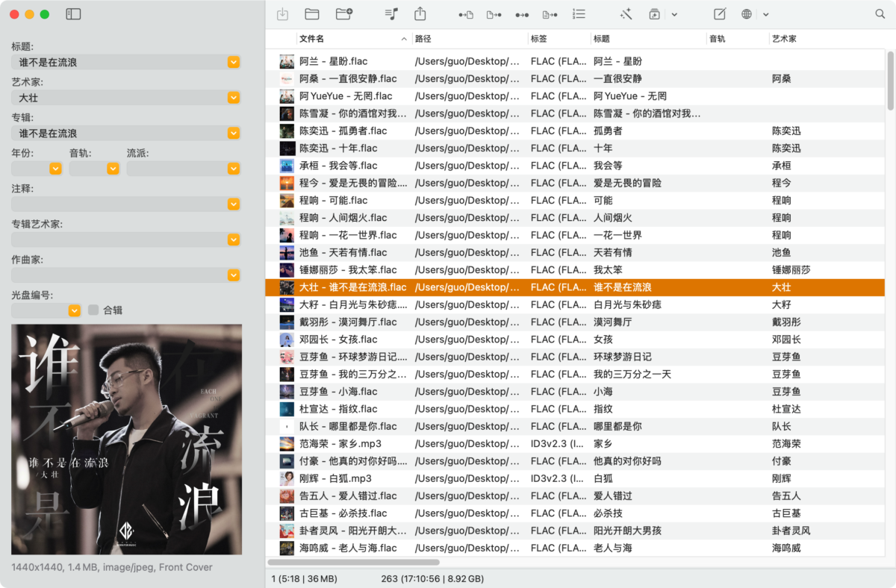Image resolution: width=896 pixels, height=588 pixels.
Task: Toggle the 合辑 compilation checkbox
Action: (93, 310)
